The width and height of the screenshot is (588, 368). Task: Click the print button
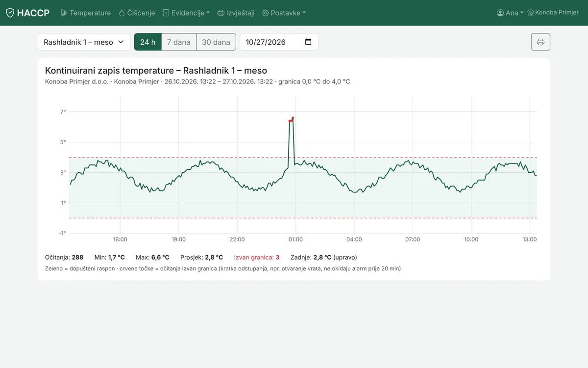tap(540, 42)
